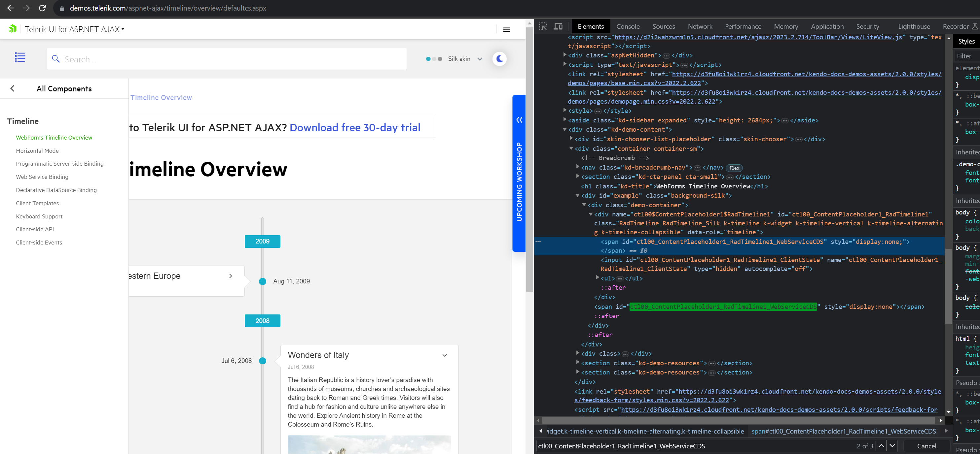Collapse the div kd-demo-content node
This screenshot has height=454, width=980.
(565, 130)
